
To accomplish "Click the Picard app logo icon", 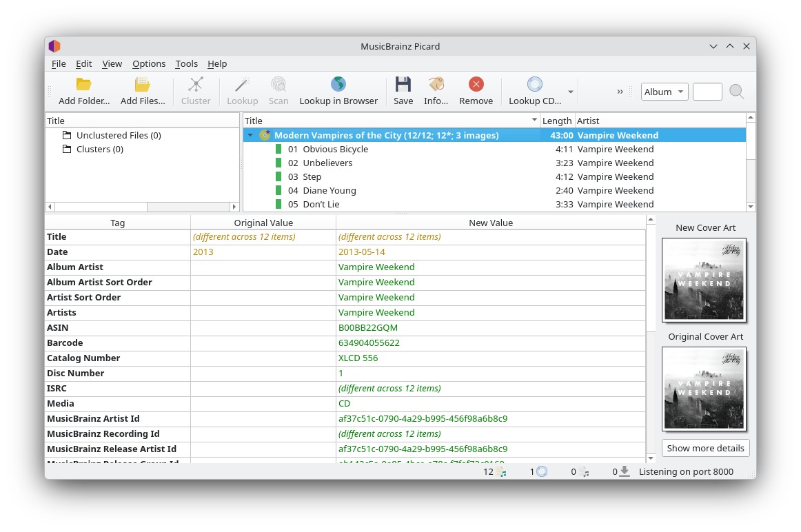I will tap(54, 46).
